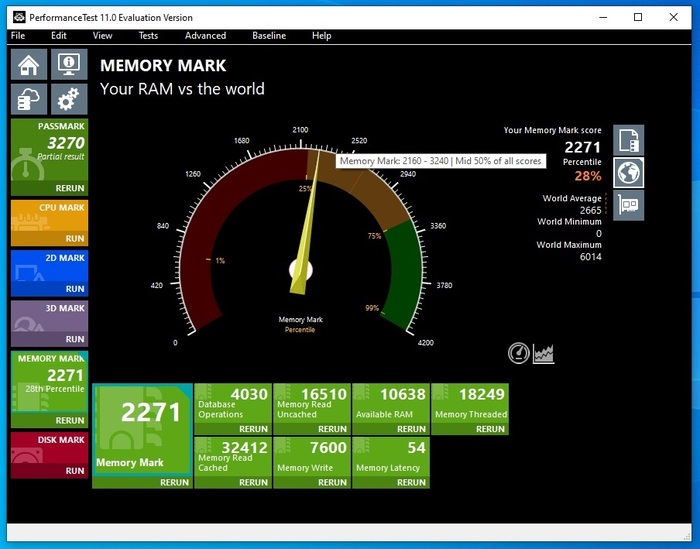Rerun the Memory Threaded test
Image resolution: width=700 pixels, height=549 pixels.
[490, 429]
